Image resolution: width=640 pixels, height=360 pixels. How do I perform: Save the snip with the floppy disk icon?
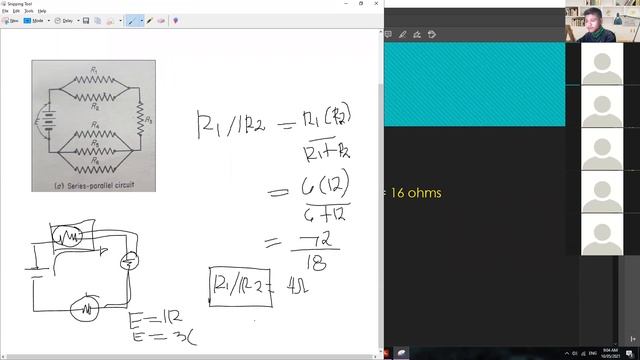coord(86,20)
